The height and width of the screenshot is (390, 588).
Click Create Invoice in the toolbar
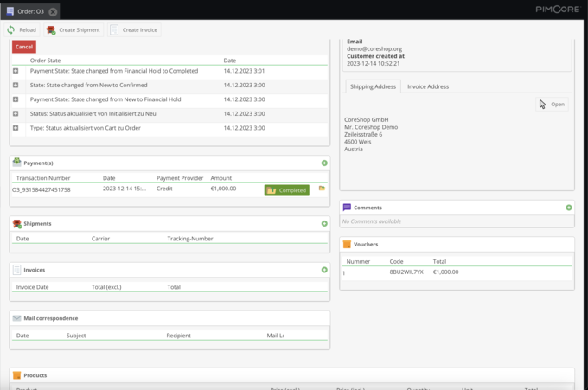coord(134,30)
